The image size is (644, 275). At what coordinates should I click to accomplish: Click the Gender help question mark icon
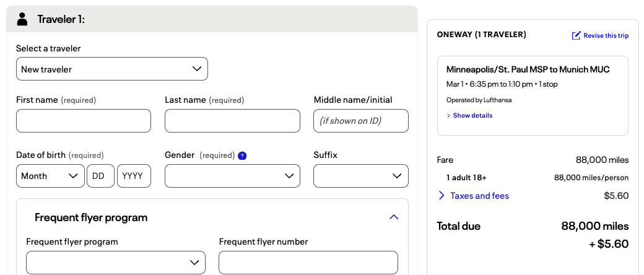coord(242,156)
